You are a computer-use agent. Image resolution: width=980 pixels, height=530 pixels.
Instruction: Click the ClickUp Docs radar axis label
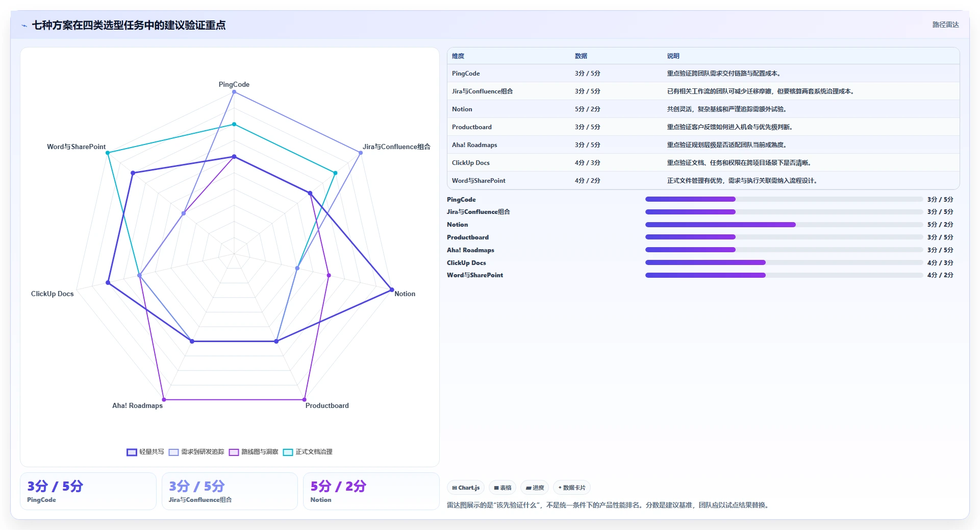[x=52, y=294]
